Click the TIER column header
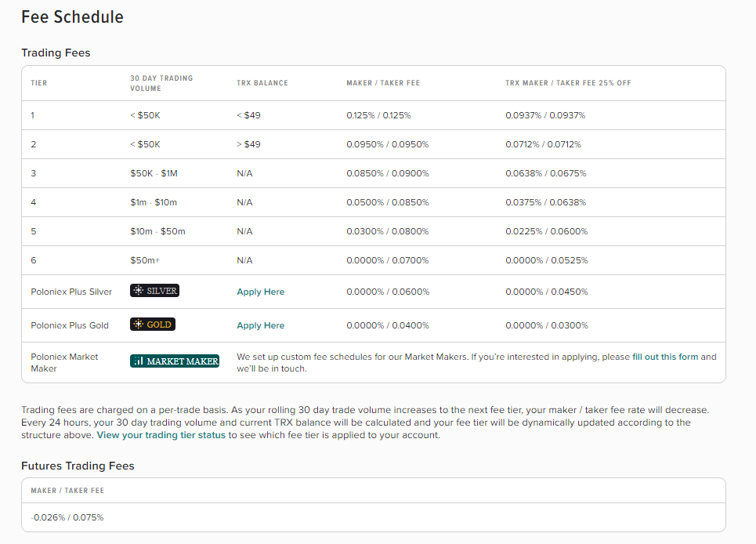Screen dimensions: 756x544 (x=39, y=83)
